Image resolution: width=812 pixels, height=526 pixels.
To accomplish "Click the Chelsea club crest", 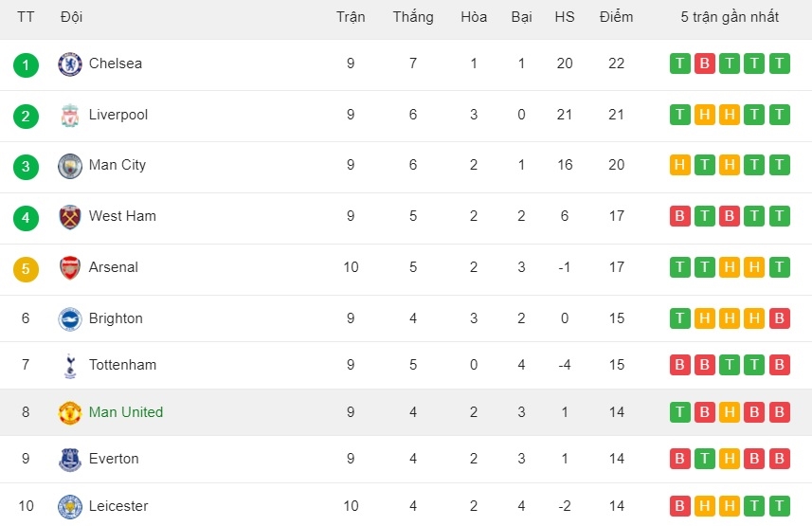I will tap(70, 64).
